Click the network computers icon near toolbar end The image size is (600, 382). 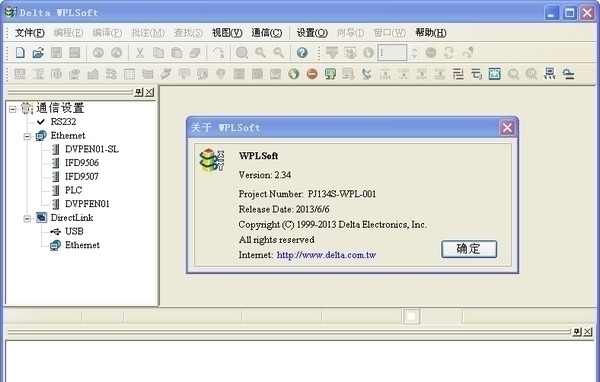point(550,73)
